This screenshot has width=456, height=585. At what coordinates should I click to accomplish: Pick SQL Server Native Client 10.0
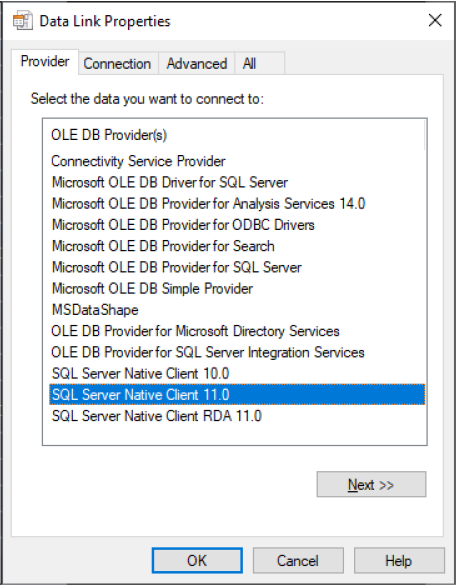click(237, 374)
